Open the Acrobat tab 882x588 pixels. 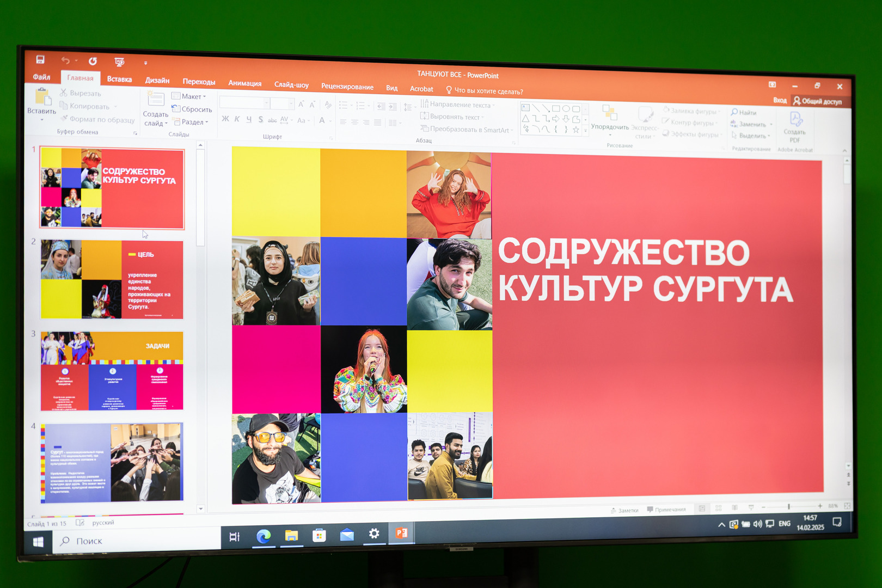(421, 89)
